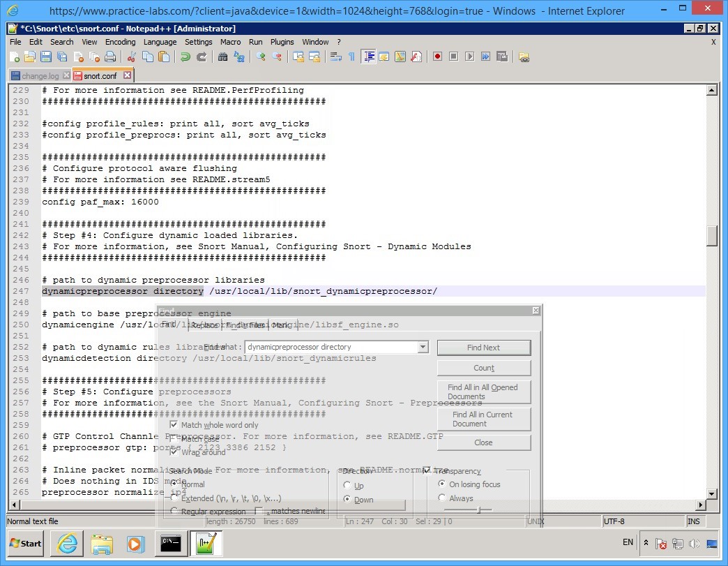Viewport: 728px width, 566px height.
Task: Switch to the change.log tab
Action: click(x=38, y=75)
